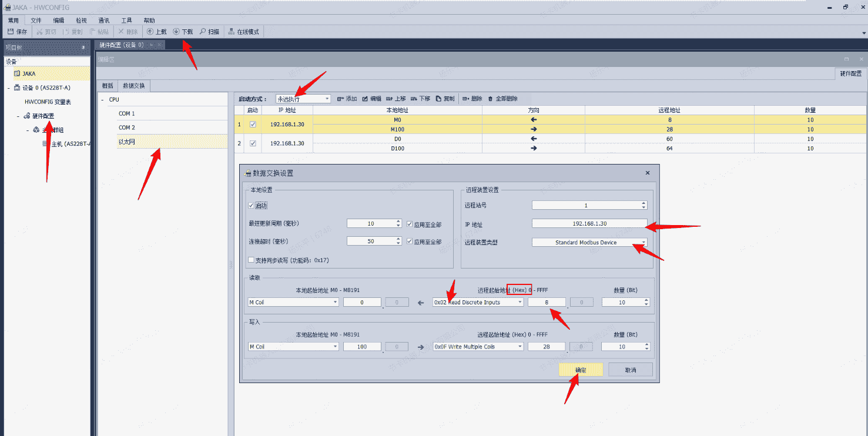Click the 上移 (Move up) icon
The image size is (868, 436).
(x=389, y=99)
